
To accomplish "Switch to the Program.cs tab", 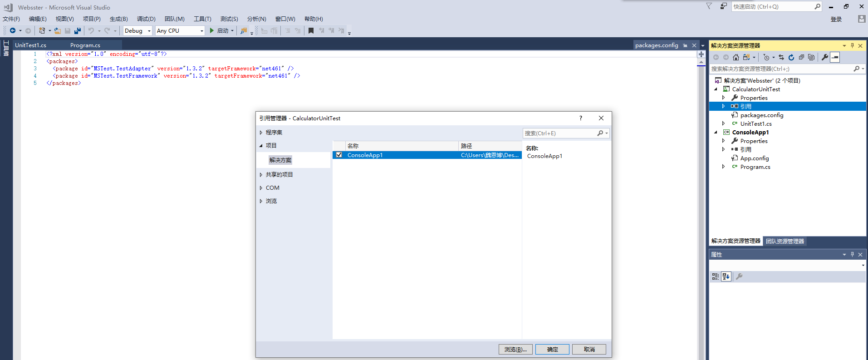I will (x=85, y=45).
